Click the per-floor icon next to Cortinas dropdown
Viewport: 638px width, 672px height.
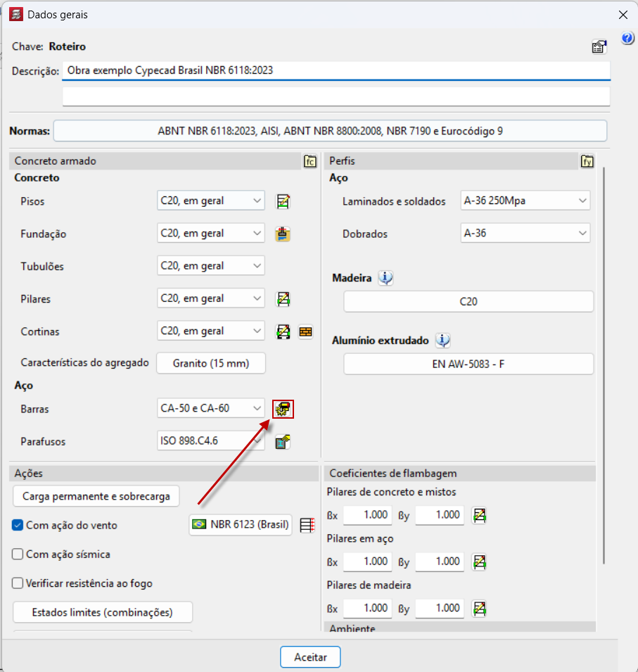click(283, 331)
